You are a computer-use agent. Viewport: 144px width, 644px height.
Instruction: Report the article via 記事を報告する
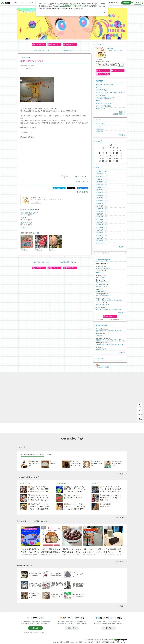82,192
